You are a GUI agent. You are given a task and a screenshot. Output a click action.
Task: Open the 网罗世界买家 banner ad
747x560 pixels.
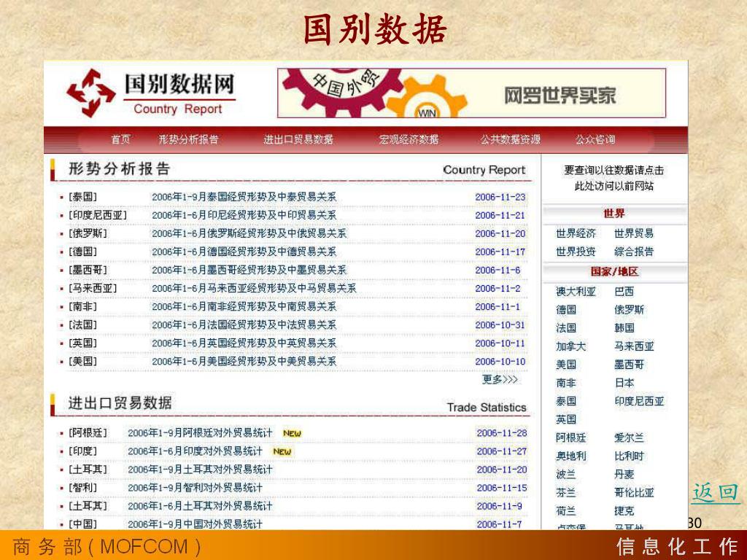point(472,93)
